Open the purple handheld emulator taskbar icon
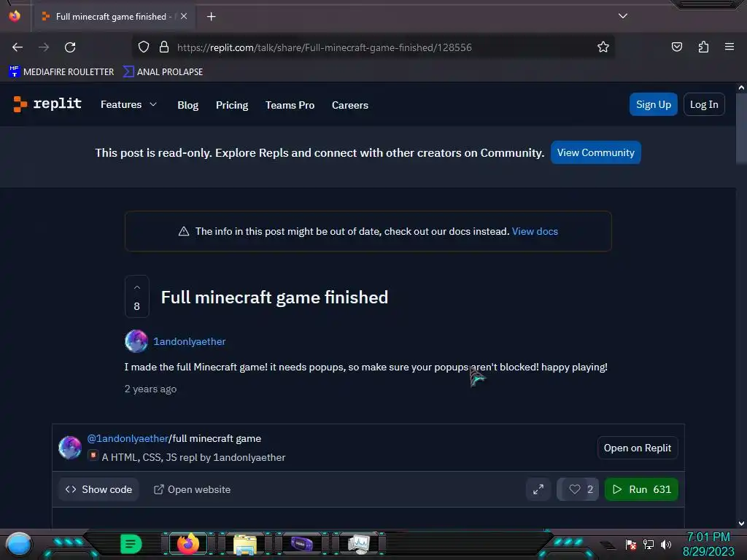Screen dimensions: 747x560 (301, 544)
